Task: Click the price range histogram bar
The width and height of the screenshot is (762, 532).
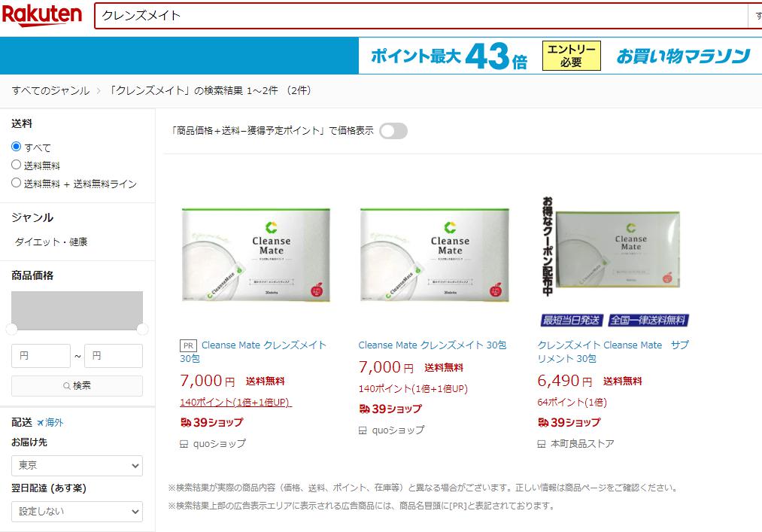Action: click(77, 310)
